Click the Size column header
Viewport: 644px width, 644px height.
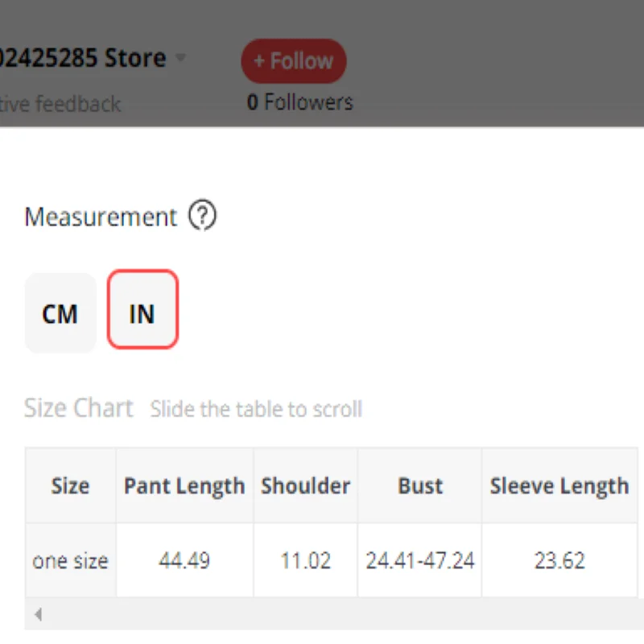[70, 486]
